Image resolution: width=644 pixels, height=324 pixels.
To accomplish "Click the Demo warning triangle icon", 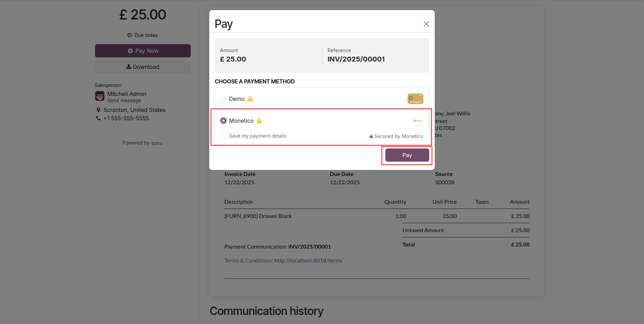I will (x=250, y=99).
